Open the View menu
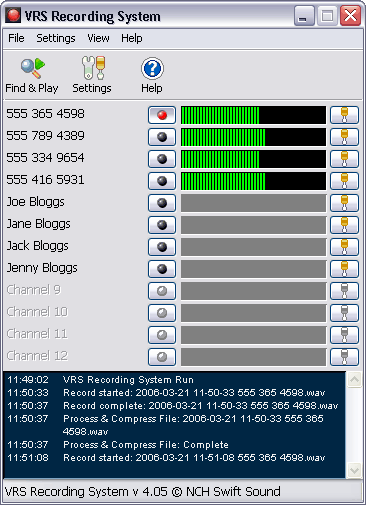The height and width of the screenshot is (505, 366). [98, 38]
